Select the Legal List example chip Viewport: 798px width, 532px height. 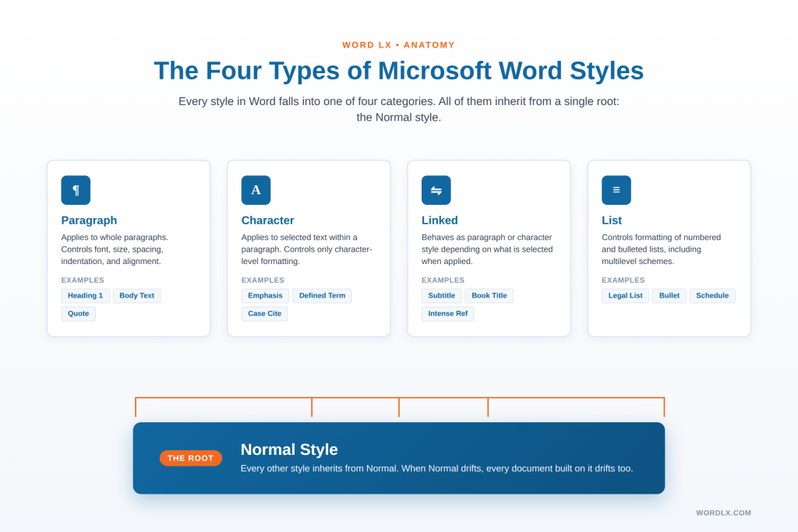click(625, 295)
